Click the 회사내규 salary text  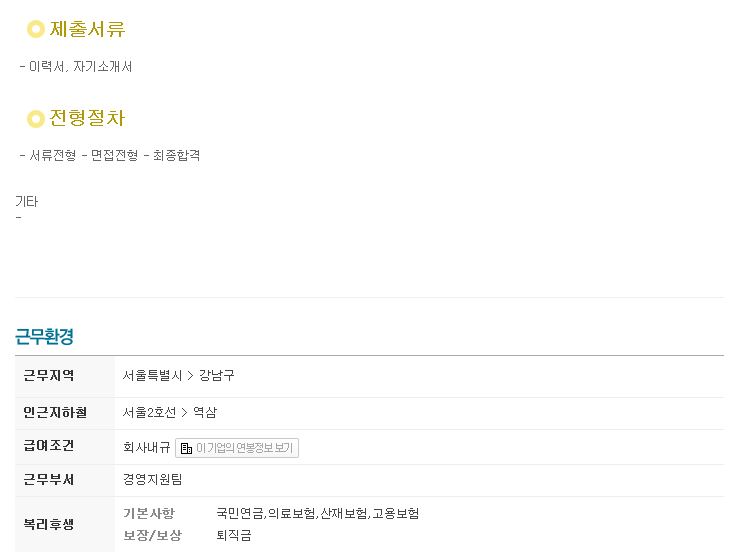pyautogui.click(x=147, y=447)
